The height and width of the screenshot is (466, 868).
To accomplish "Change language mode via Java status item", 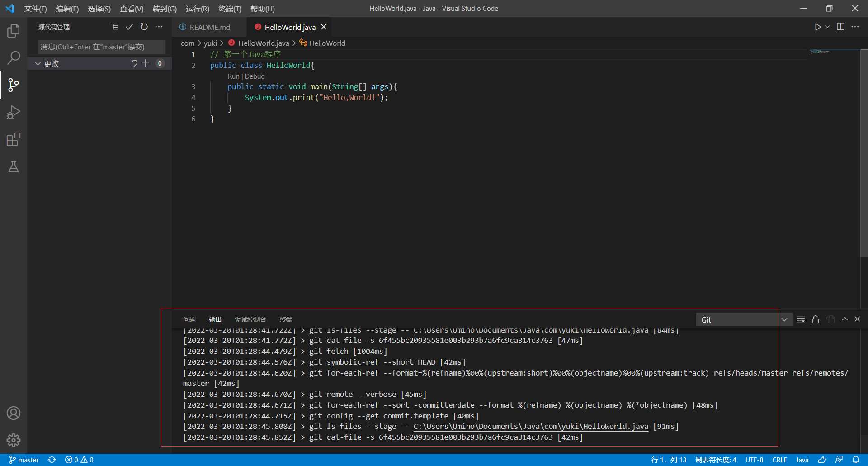I will (802, 460).
